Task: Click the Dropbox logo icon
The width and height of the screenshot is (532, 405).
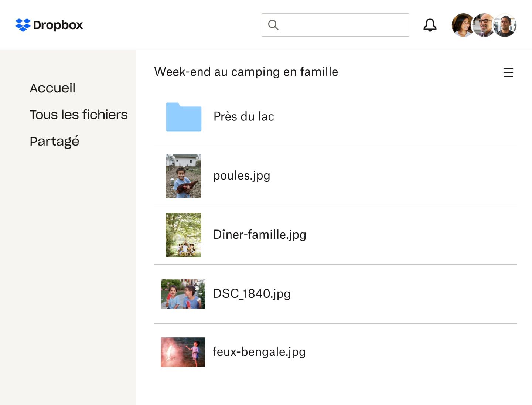Action: pos(23,25)
